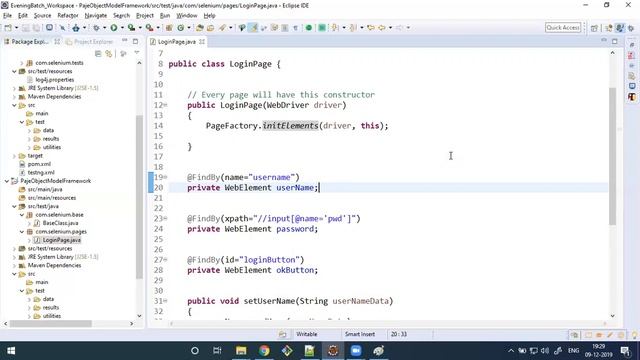Collapse the LoginPage constructor on line 12

[165, 105]
